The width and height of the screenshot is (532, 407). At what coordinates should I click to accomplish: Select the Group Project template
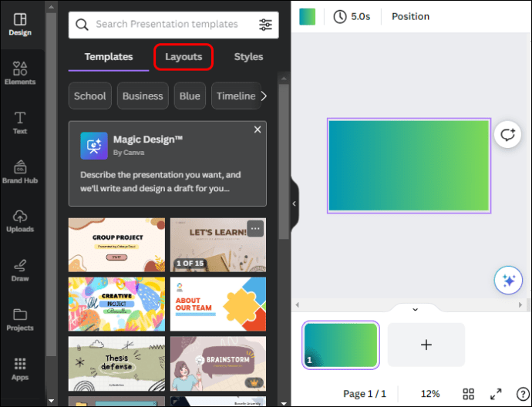click(x=116, y=245)
